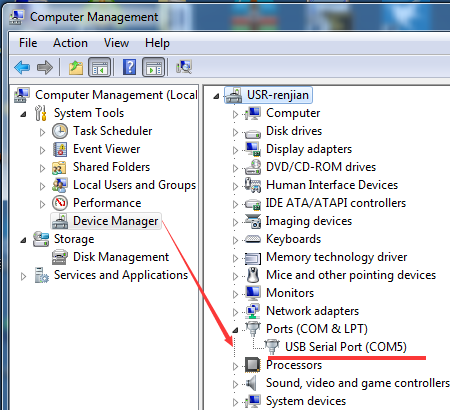The height and width of the screenshot is (410, 450).
Task: Open the Action menu
Action: click(x=70, y=43)
